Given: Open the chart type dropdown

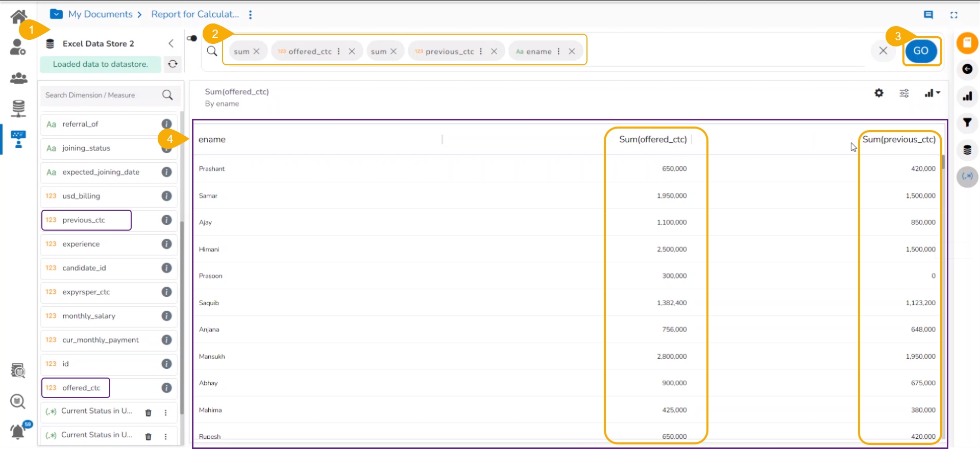Looking at the screenshot, I should click(932, 93).
